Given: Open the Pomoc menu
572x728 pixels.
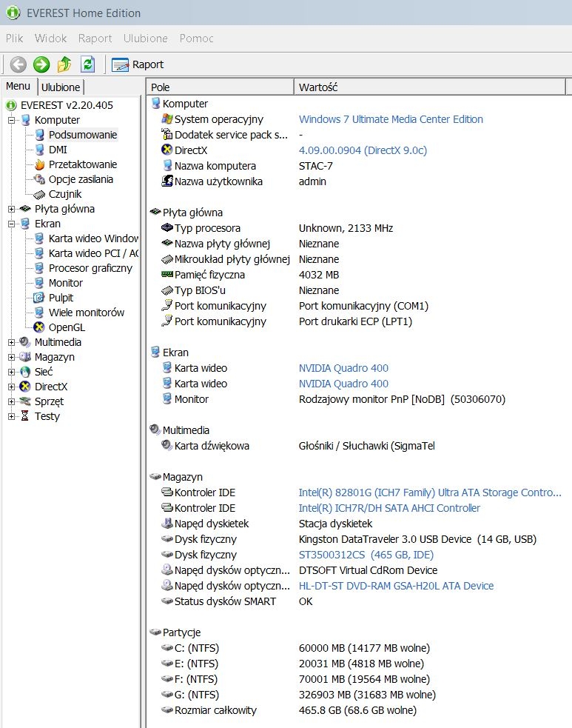Looking at the screenshot, I should (196, 39).
